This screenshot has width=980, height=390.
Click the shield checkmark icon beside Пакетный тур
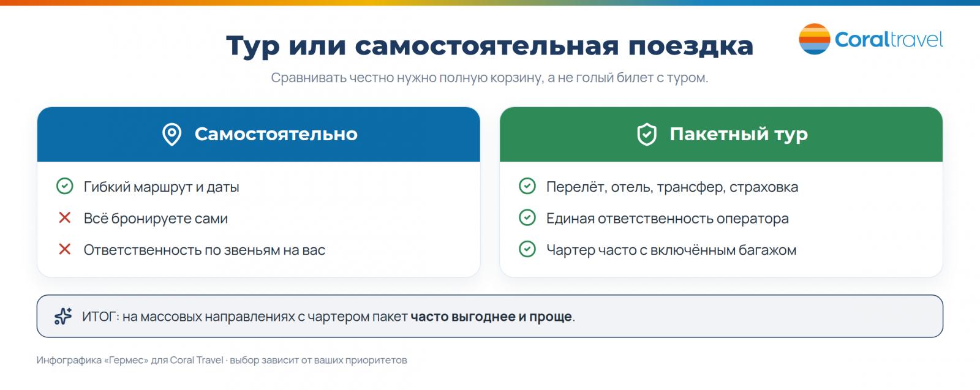(647, 134)
